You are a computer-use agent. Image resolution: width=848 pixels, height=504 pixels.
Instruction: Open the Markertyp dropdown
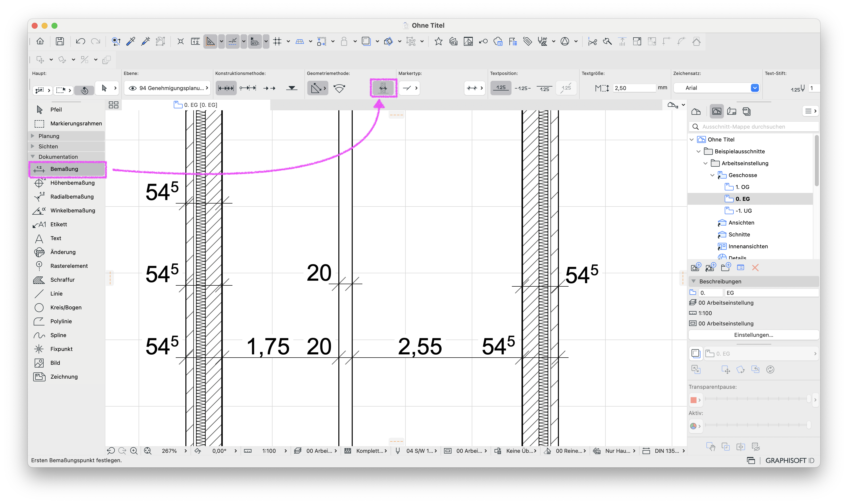[x=410, y=88]
